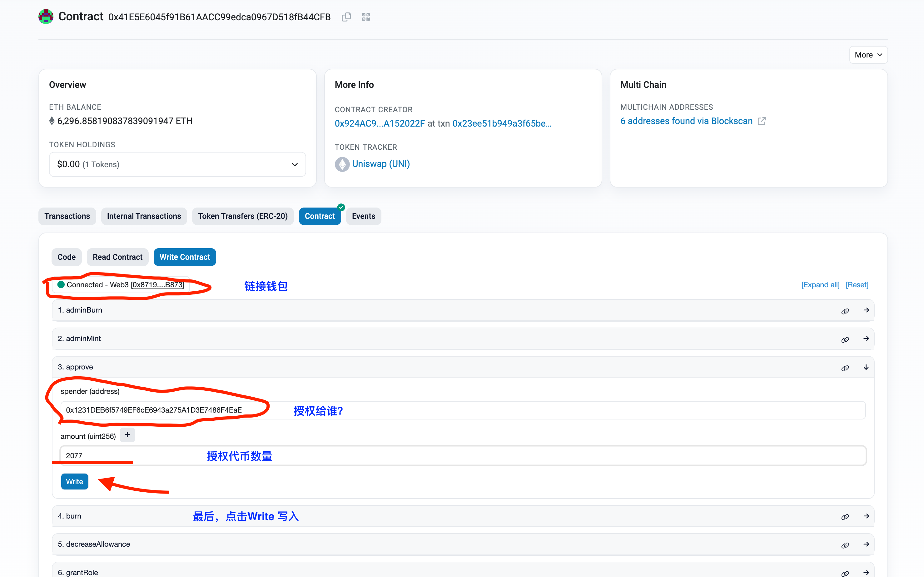Click the ETH balance value 6,296.858190837839091947 ETH
This screenshot has width=924, height=577.
[x=125, y=121]
